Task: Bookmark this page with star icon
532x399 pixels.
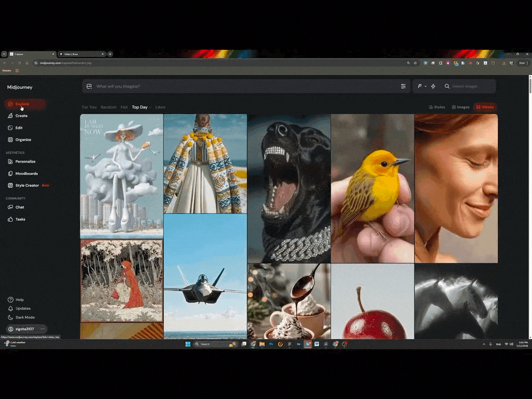Action: coord(415,63)
